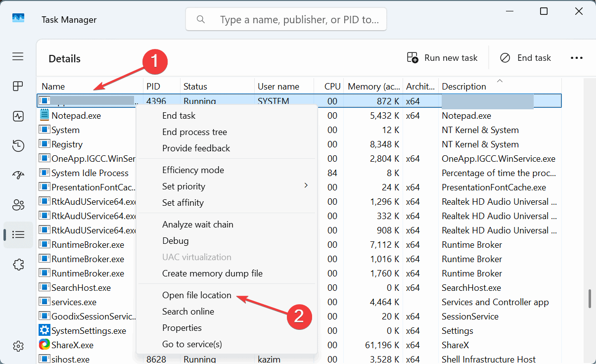Click the SystemSettings.exe gear icon
This screenshot has height=364, width=596.
(45, 330)
